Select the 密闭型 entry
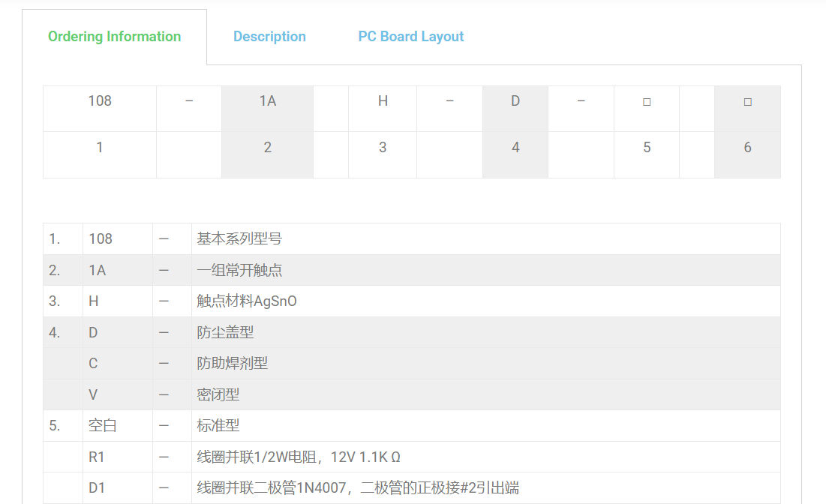826x504 pixels. (218, 394)
